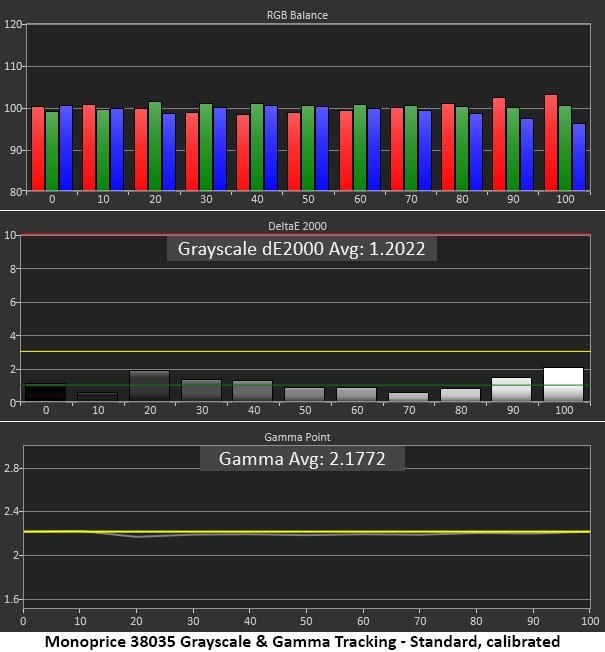Click the blue bar at 70 in RGB Balance
Viewport: 605px width, 652px height.
point(425,151)
